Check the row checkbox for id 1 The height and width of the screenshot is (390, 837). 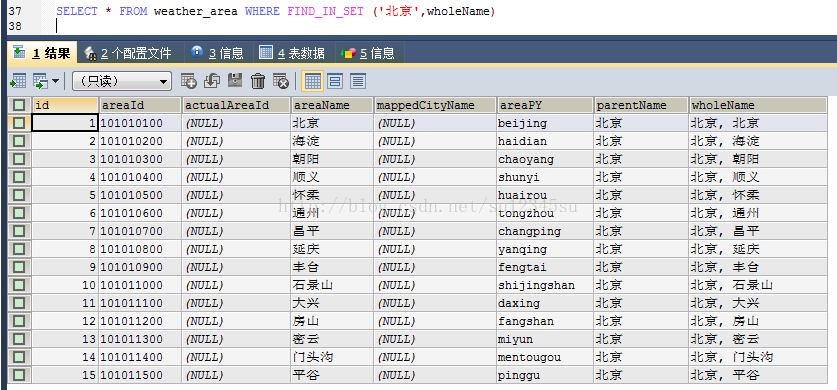(19, 123)
